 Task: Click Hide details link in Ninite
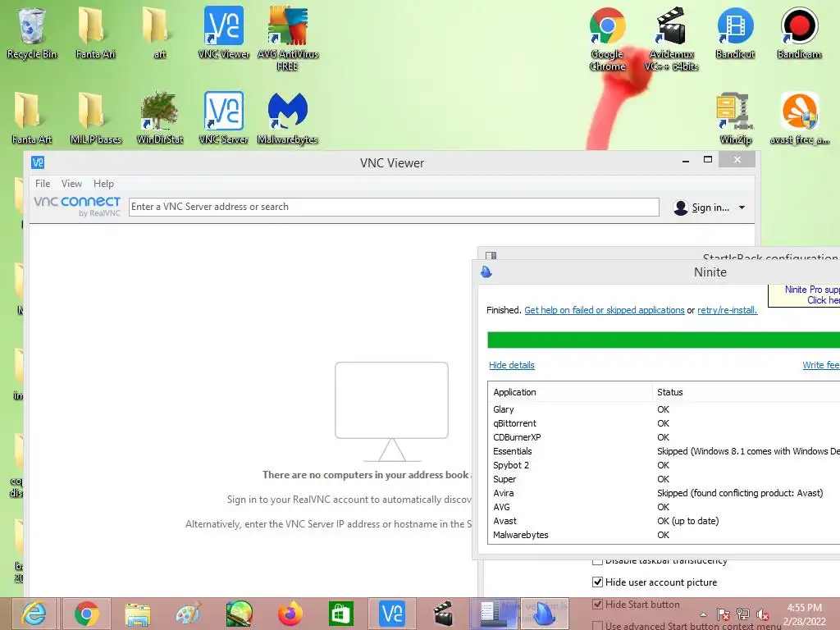[512, 365]
